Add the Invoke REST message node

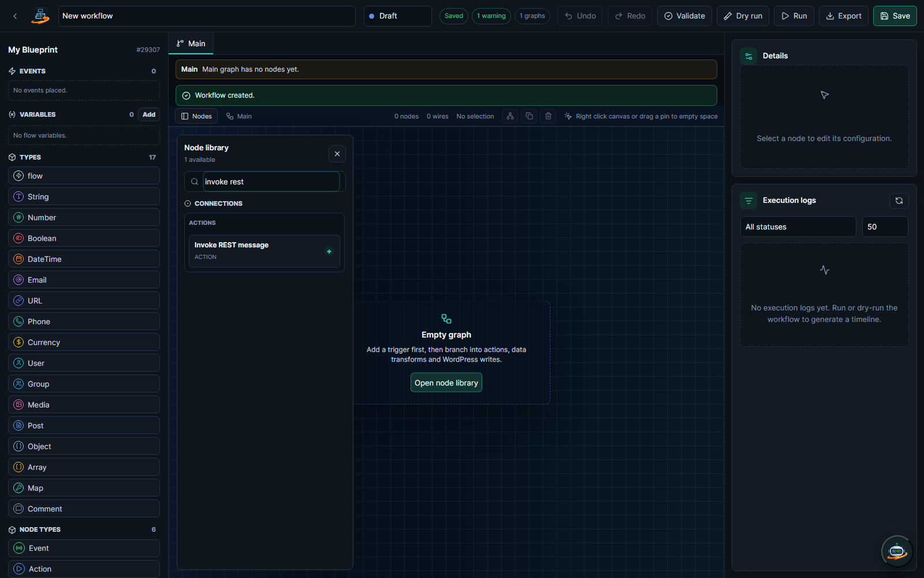(329, 251)
